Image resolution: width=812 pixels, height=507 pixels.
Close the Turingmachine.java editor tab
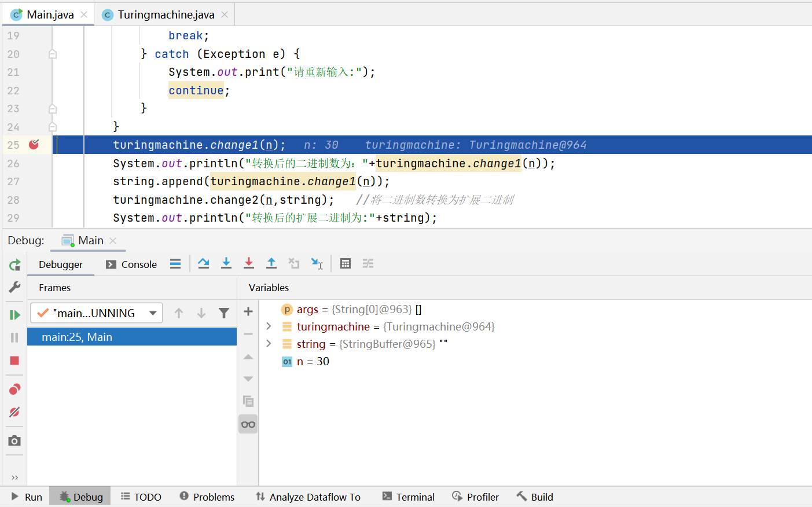[x=225, y=14]
